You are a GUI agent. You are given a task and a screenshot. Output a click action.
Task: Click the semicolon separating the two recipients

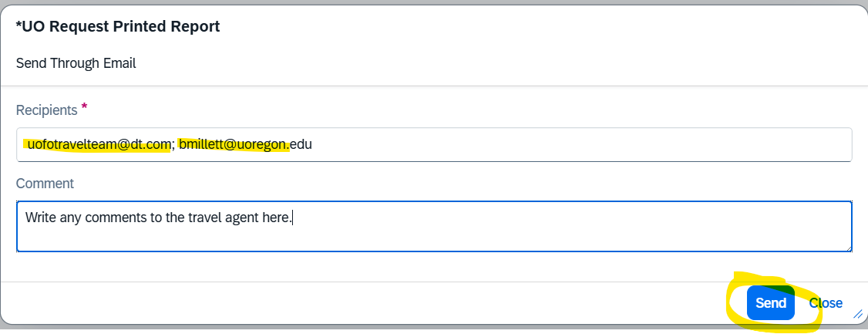pos(173,144)
